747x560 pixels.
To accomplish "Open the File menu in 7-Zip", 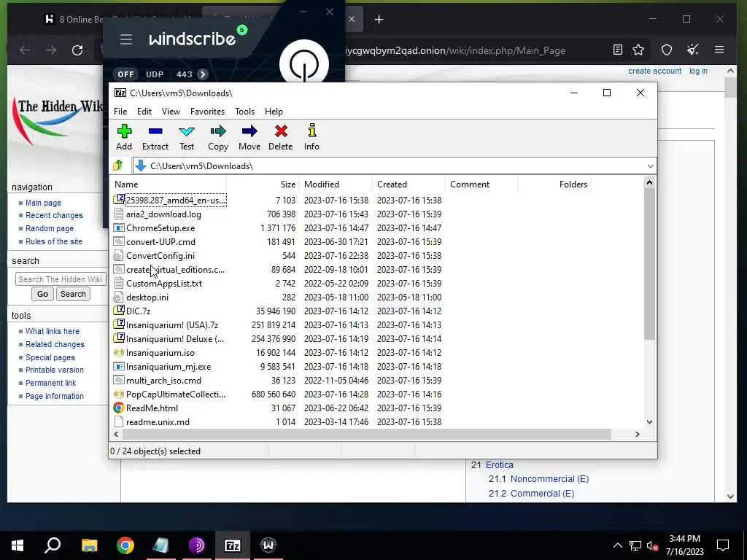I will click(120, 112).
